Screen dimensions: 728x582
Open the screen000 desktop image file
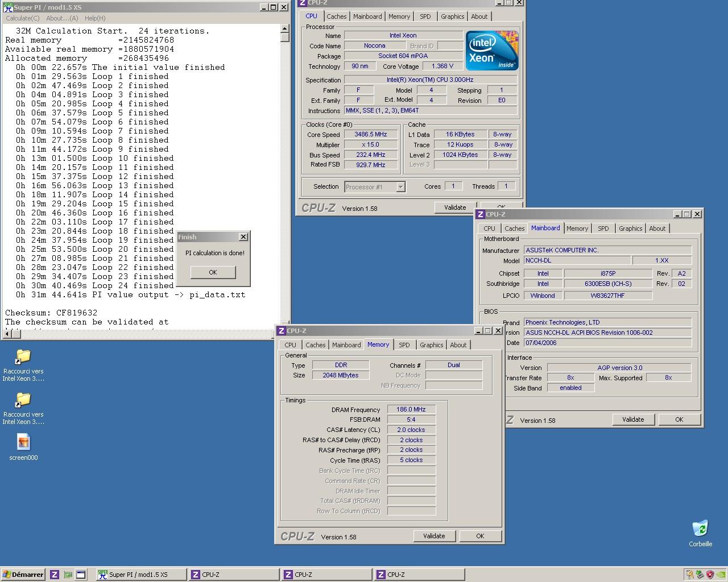tap(23, 447)
